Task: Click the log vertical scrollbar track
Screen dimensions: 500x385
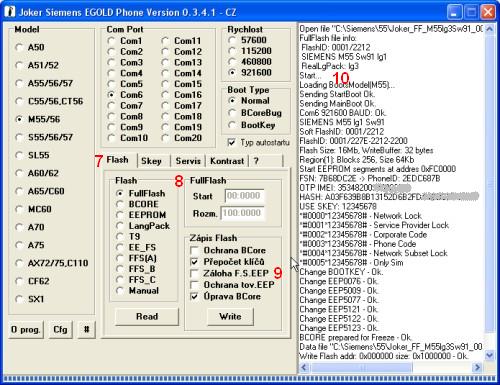Action: coord(489,192)
